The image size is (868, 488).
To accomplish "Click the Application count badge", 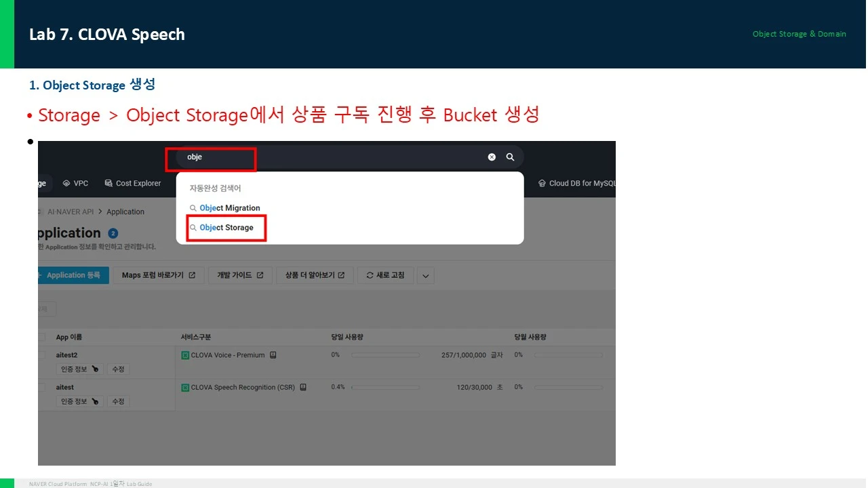I will coord(113,233).
